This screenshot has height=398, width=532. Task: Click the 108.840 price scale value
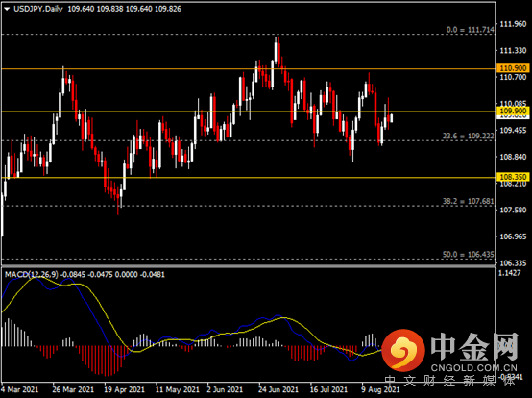click(513, 157)
